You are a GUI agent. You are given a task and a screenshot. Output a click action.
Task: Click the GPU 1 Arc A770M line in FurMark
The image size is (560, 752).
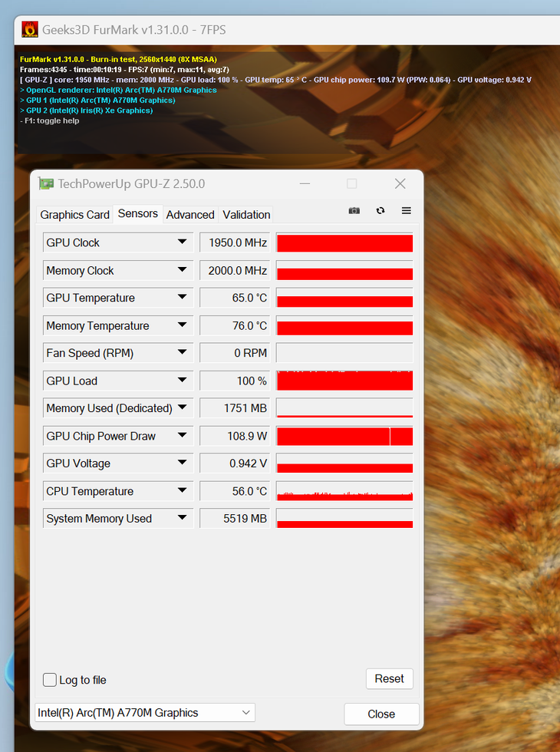pos(98,101)
